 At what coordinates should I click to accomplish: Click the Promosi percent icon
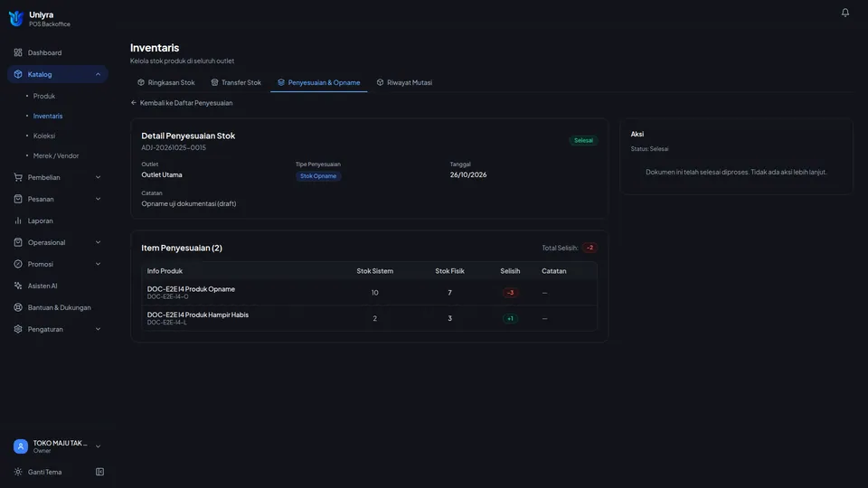(x=18, y=264)
